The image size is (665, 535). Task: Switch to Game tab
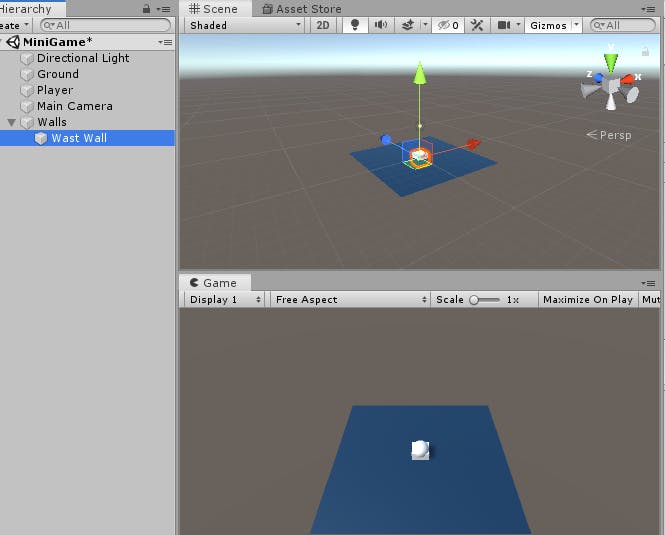point(214,283)
